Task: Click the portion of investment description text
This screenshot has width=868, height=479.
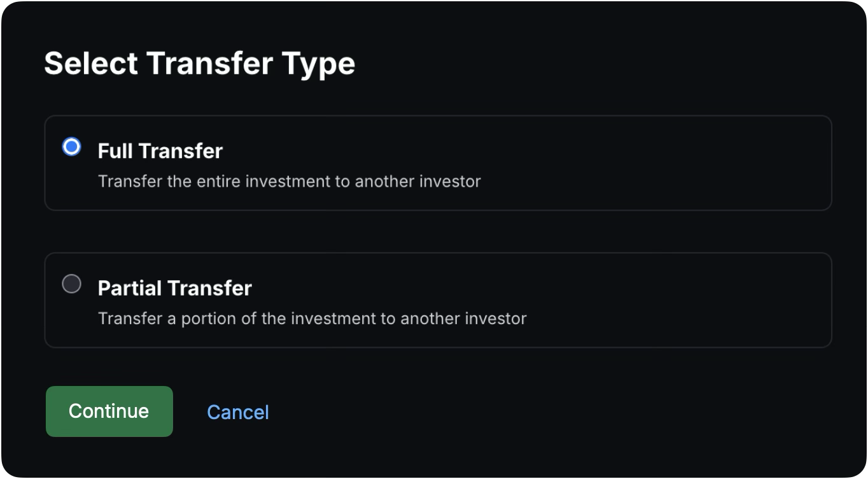Action: [311, 318]
